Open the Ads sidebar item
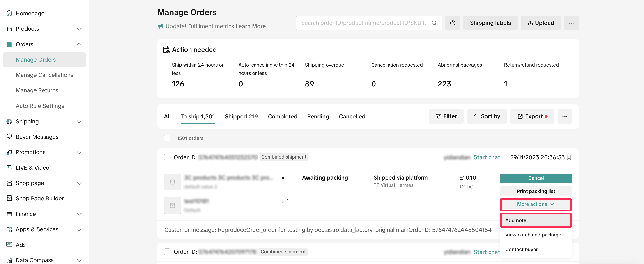Viewport: 644px width, 264px height. click(21, 244)
